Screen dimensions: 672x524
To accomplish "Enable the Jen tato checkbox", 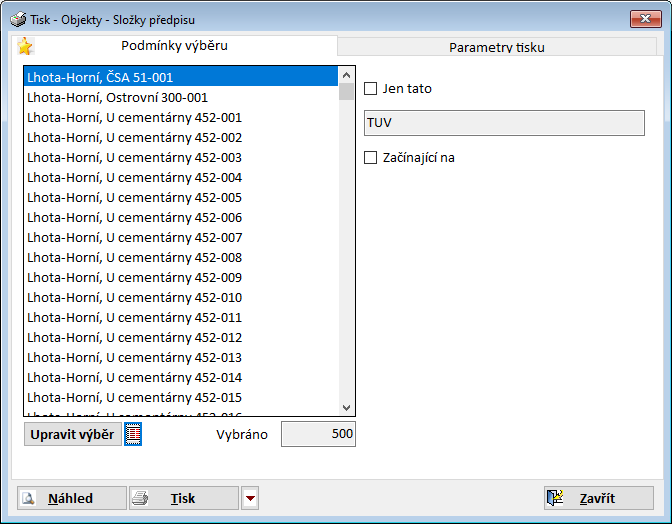I will coord(371,89).
